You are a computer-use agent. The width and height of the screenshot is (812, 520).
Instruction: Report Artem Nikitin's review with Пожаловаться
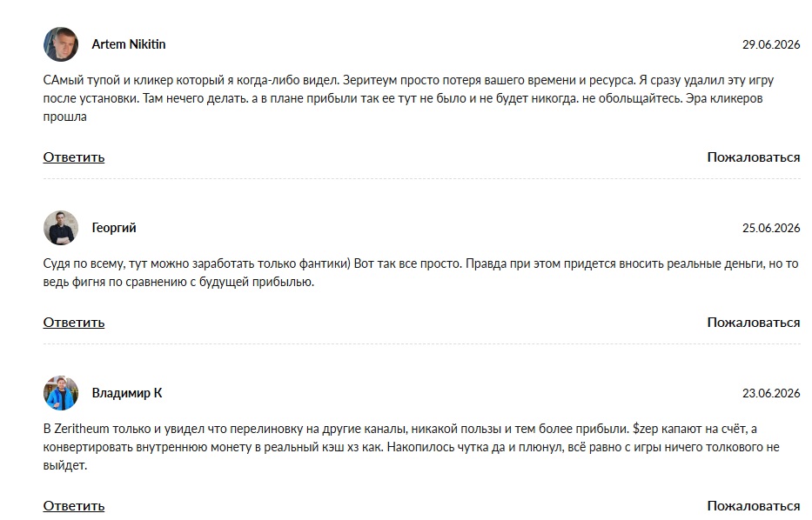(x=754, y=157)
